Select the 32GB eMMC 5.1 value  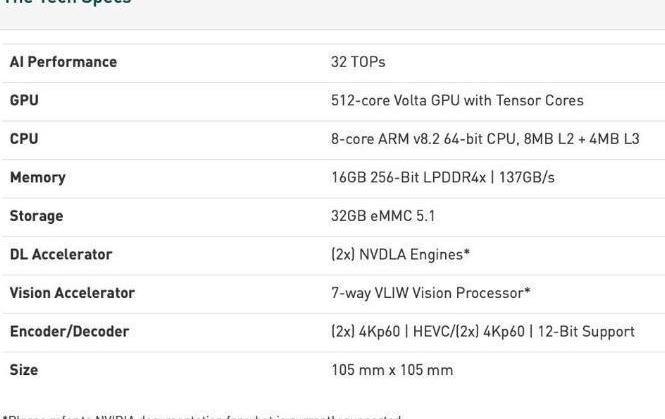point(383,216)
